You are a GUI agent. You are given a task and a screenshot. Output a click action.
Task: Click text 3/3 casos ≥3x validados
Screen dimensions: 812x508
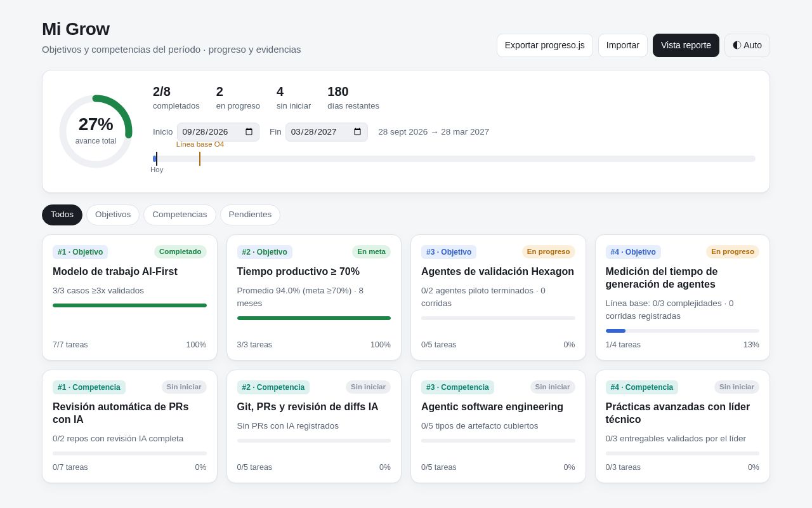pyautogui.click(x=98, y=291)
